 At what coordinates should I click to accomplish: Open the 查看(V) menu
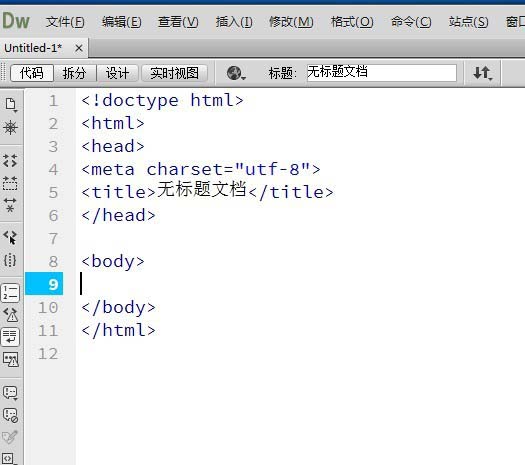[178, 22]
